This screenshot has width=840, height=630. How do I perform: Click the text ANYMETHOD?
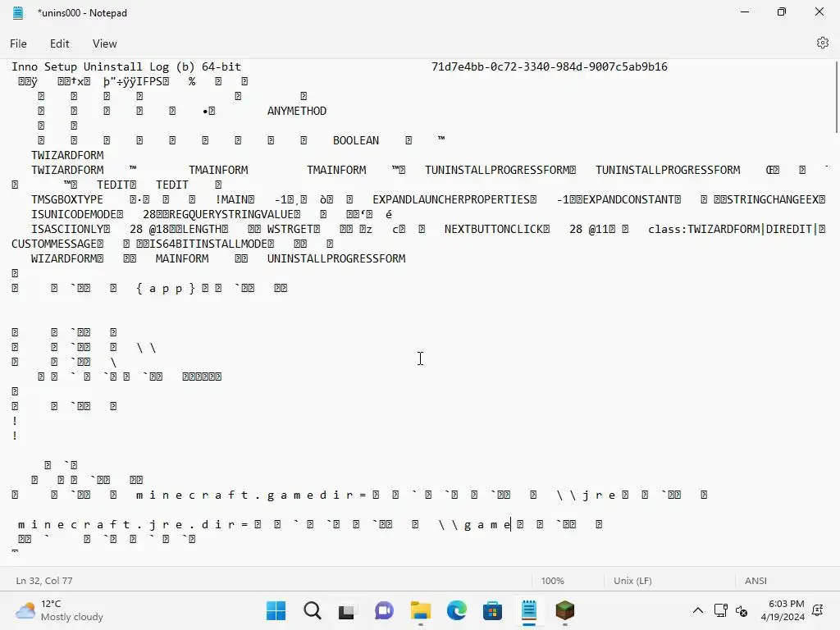point(297,111)
